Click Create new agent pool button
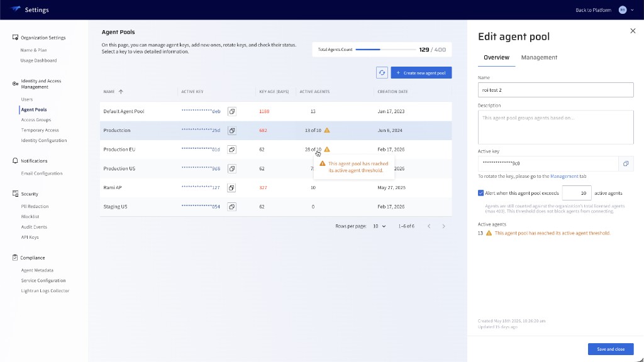The height and width of the screenshot is (362, 644). coord(421,73)
